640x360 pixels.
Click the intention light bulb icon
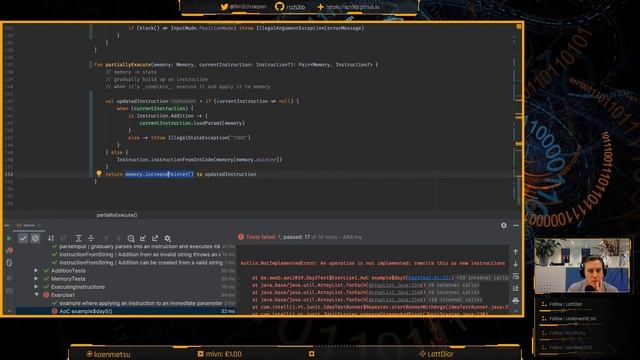(99, 173)
